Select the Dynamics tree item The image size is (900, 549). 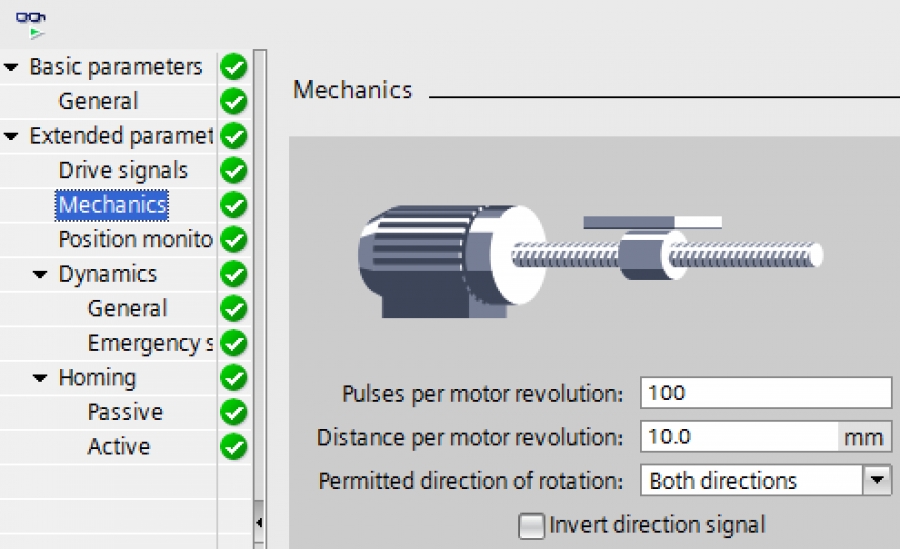(x=107, y=274)
